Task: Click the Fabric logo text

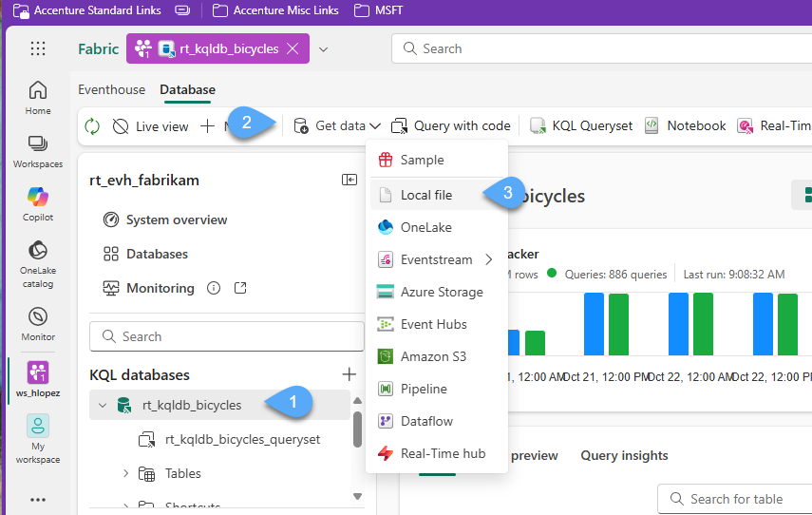Action: [99, 48]
